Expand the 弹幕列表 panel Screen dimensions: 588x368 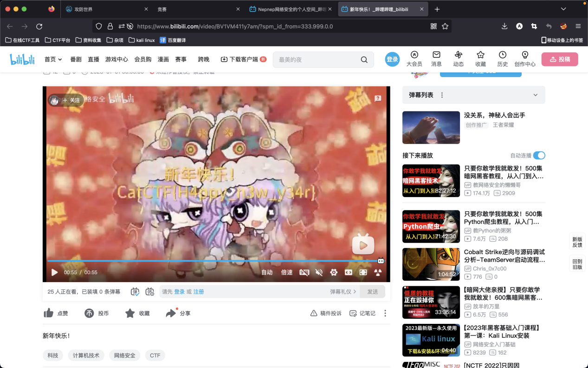536,95
